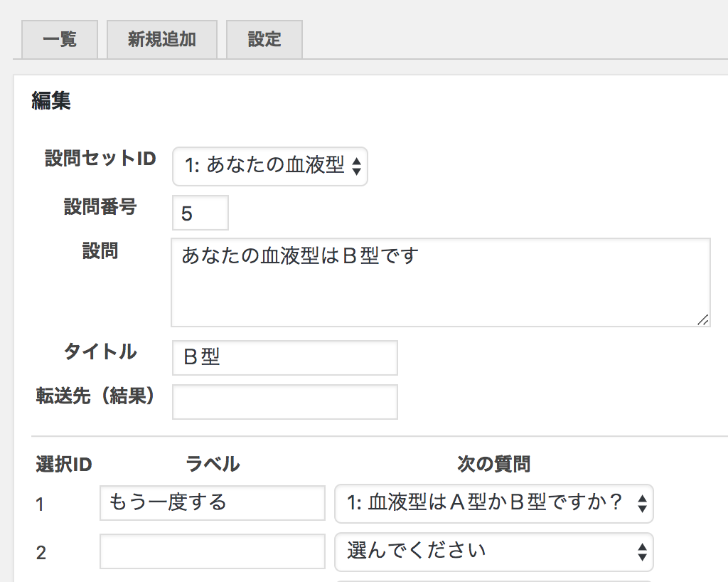Switch to the 一覧 tab
This screenshot has height=582, width=728.
point(60,39)
